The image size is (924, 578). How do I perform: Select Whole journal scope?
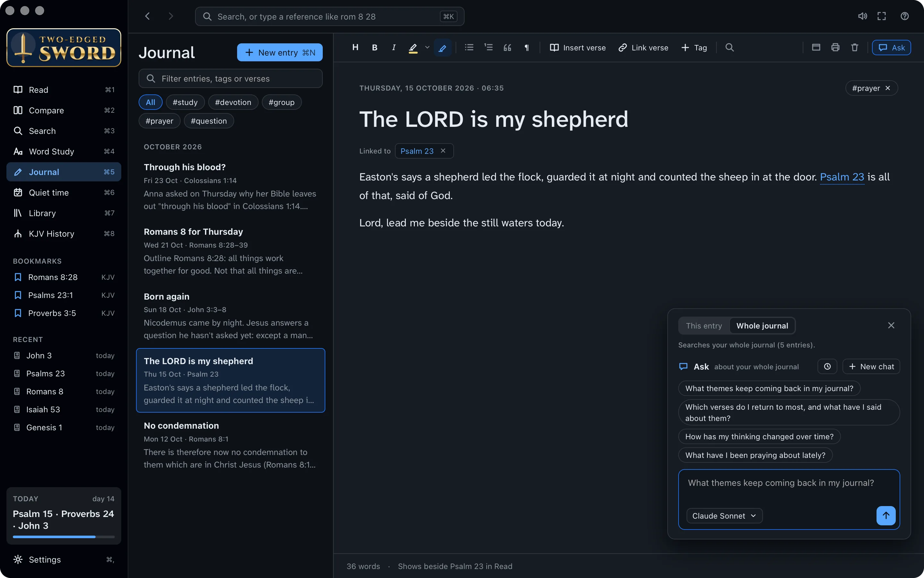(x=762, y=326)
